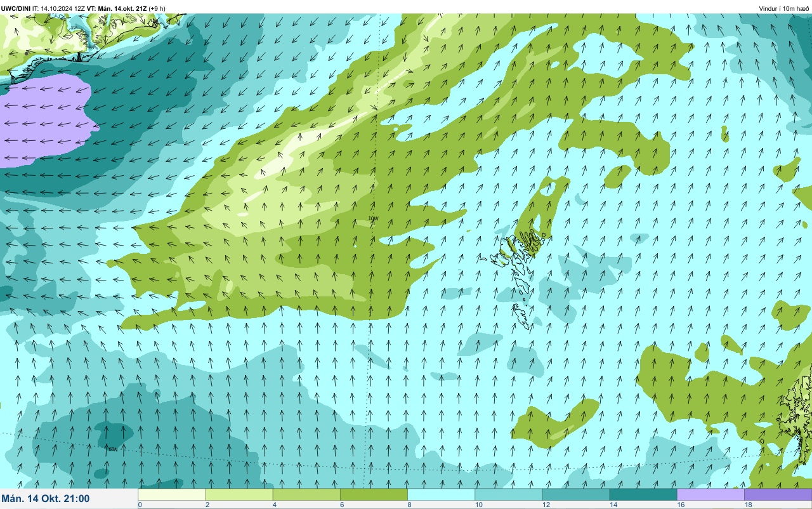Click the '10W' longitude label on the map

373,218
